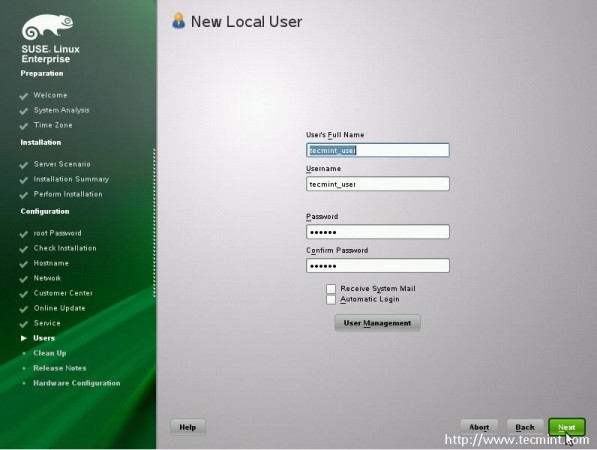Viewport: 597px width, 450px height.
Task: Click the New Local User title
Action: (x=246, y=22)
